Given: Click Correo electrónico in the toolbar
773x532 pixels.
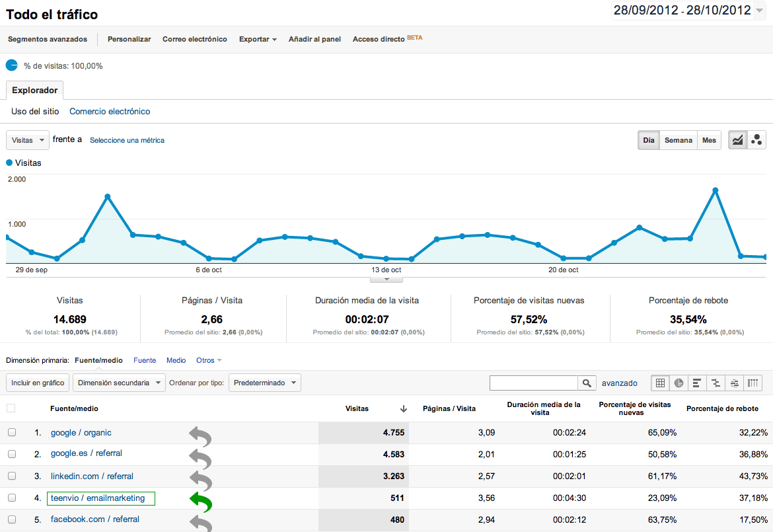Looking at the screenshot, I should tap(195, 39).
